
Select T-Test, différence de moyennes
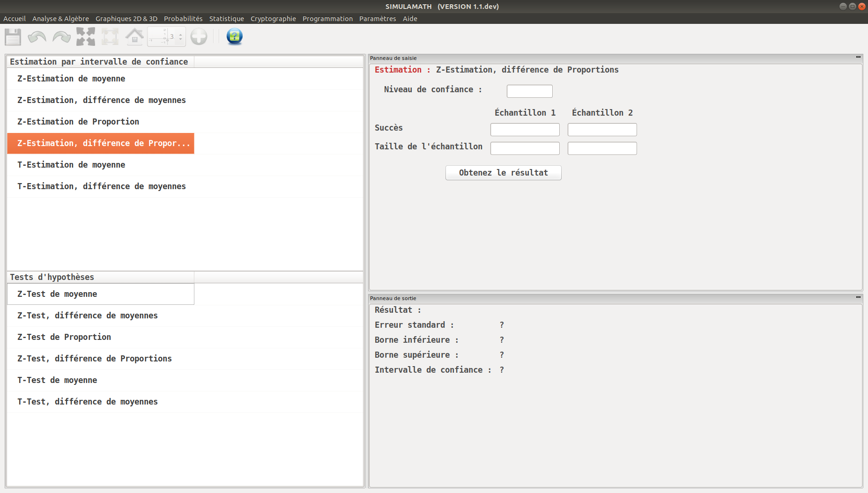click(101, 402)
